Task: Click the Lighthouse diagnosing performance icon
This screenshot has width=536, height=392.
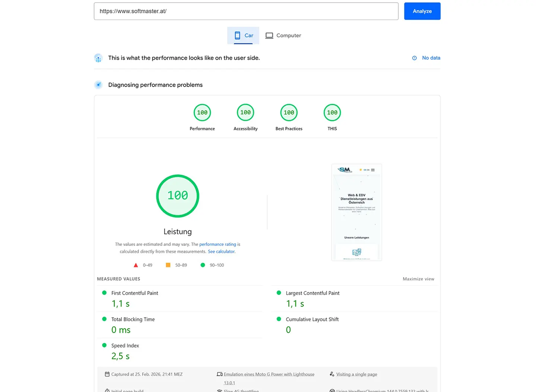Action: click(98, 85)
